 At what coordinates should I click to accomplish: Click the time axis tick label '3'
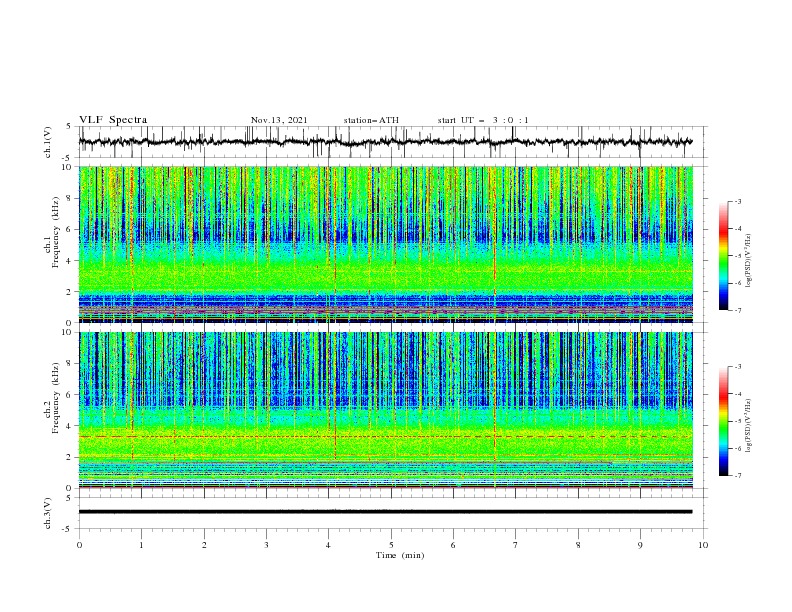click(x=266, y=545)
